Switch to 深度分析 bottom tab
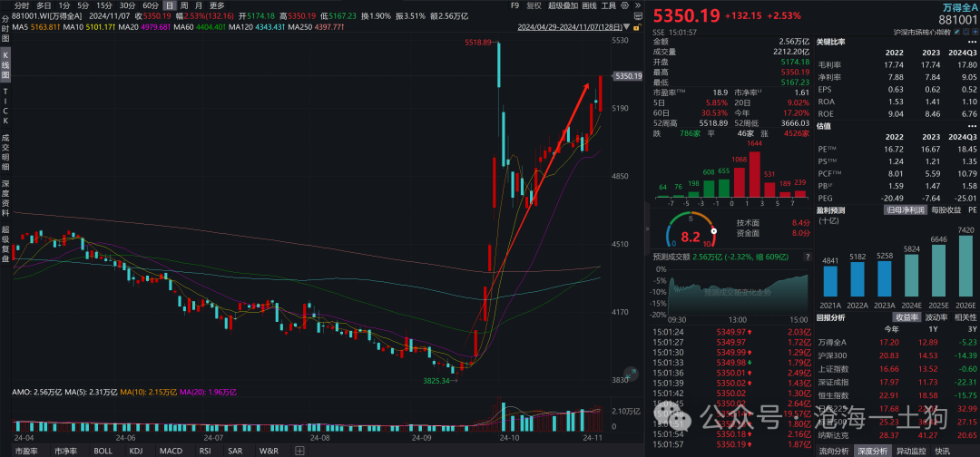 pyautogui.click(x=875, y=451)
